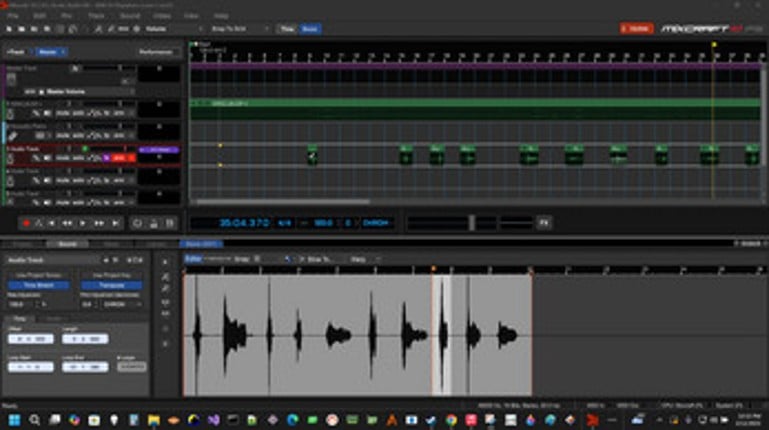Click the Rewind transport button
769x430 pixels.
[x=69, y=223]
